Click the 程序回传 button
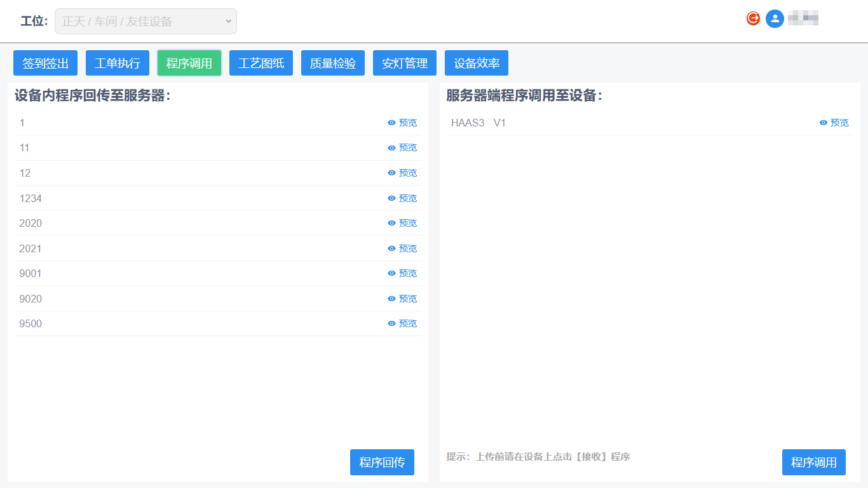868x488 pixels. click(382, 462)
